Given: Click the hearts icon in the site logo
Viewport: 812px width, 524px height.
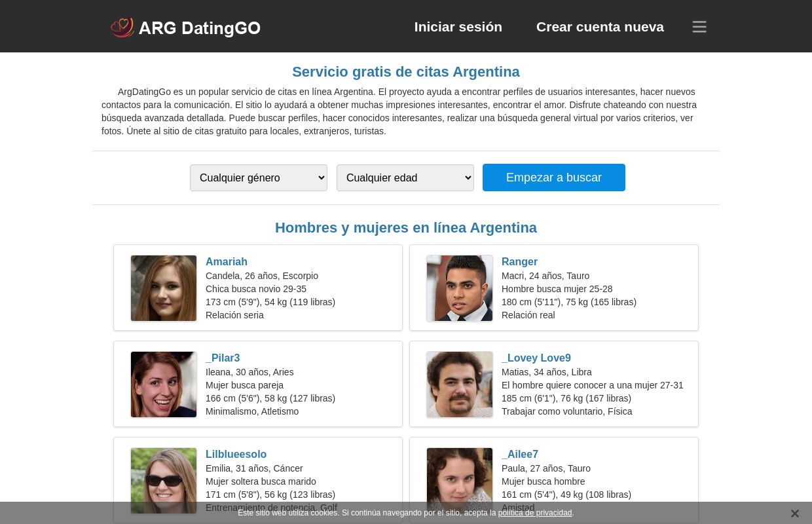Looking at the screenshot, I should click(122, 27).
